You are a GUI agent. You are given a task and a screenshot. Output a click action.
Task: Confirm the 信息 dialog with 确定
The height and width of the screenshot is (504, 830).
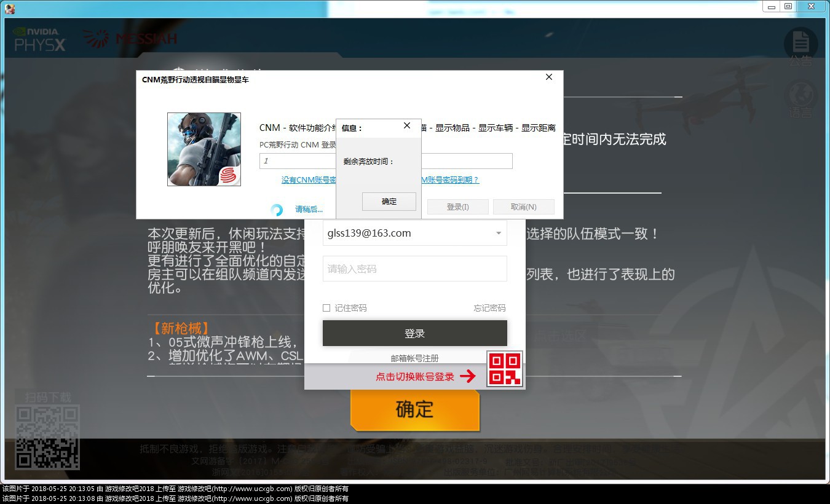[389, 202]
